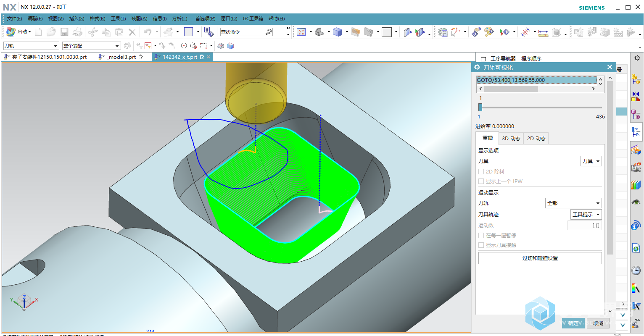Screen dimensions: 644x336
Task: Open the 帮助(H) menu
Action: (277, 18)
